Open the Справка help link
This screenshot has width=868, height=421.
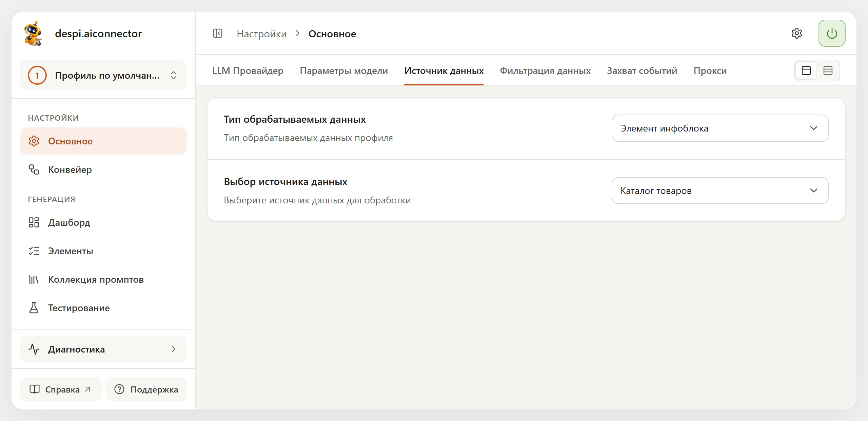[61, 389]
